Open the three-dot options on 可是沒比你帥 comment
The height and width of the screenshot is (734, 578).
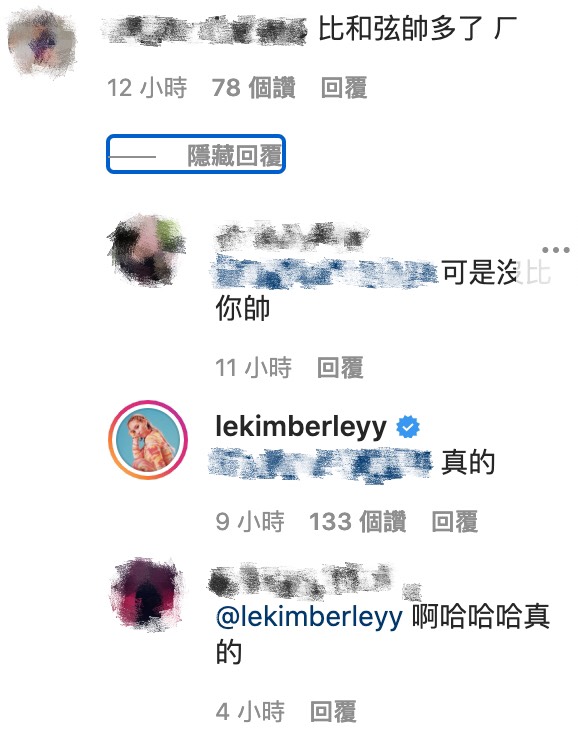tap(556, 250)
